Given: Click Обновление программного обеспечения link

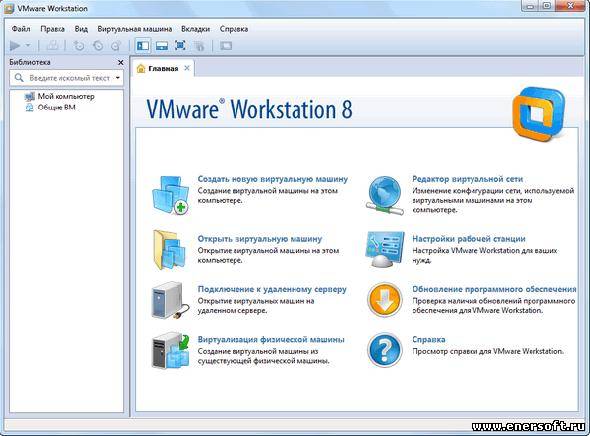Looking at the screenshot, I should pos(494,289).
